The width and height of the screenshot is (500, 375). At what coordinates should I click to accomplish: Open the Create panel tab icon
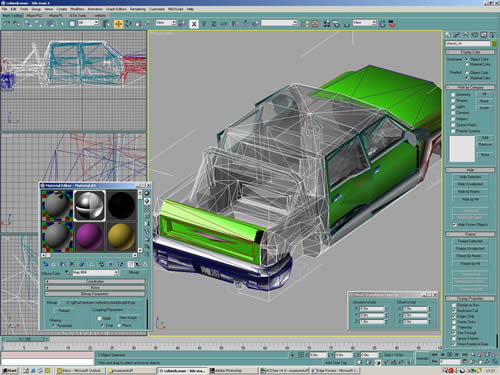click(448, 35)
